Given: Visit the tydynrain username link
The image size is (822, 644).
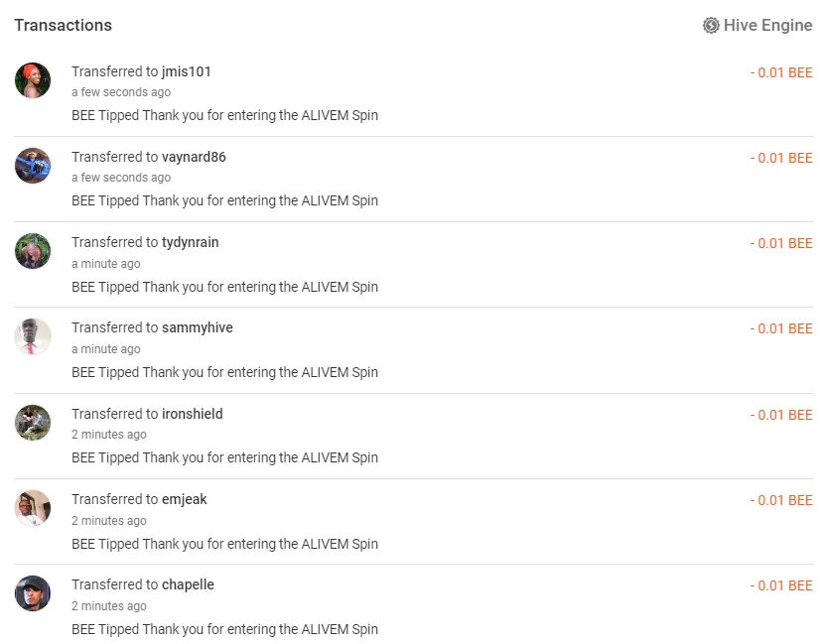Looking at the screenshot, I should tap(190, 242).
